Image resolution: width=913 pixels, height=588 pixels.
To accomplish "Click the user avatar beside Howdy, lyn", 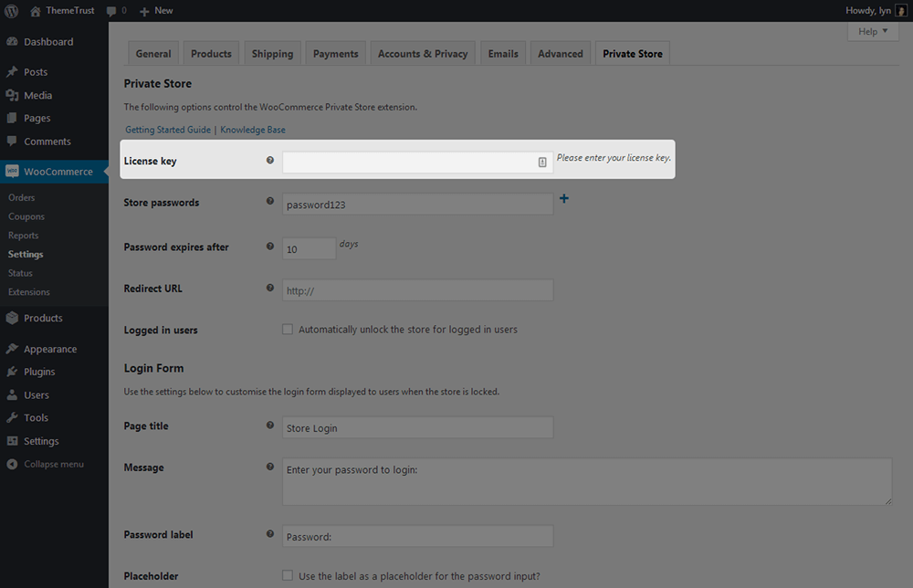I will click(x=900, y=10).
